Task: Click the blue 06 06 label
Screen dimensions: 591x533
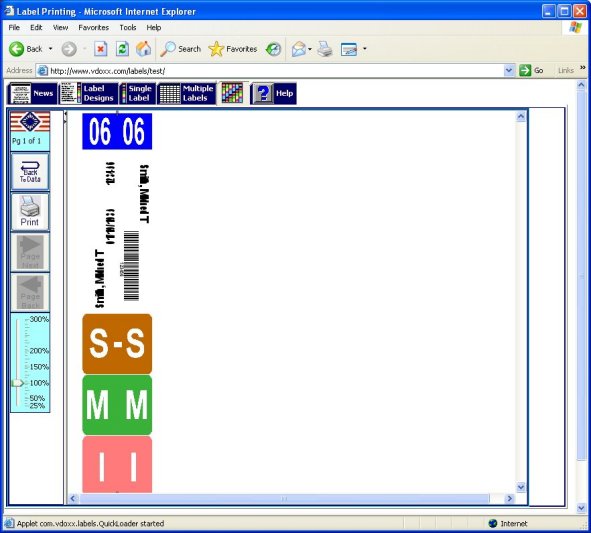Action: (x=117, y=131)
